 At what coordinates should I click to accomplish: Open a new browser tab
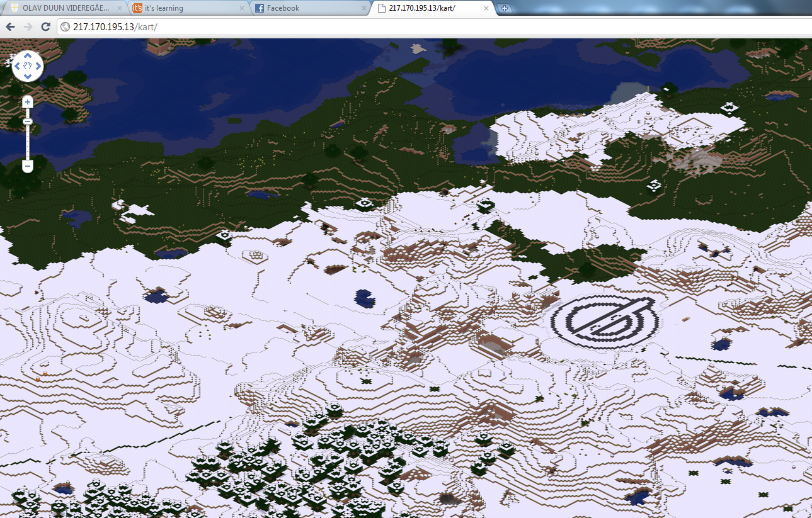click(505, 8)
